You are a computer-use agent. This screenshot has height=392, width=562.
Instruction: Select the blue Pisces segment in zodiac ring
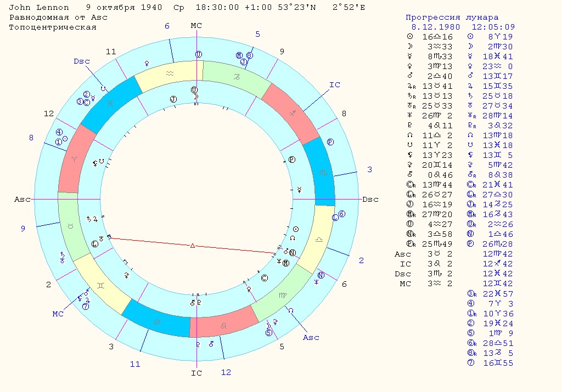[111, 103]
